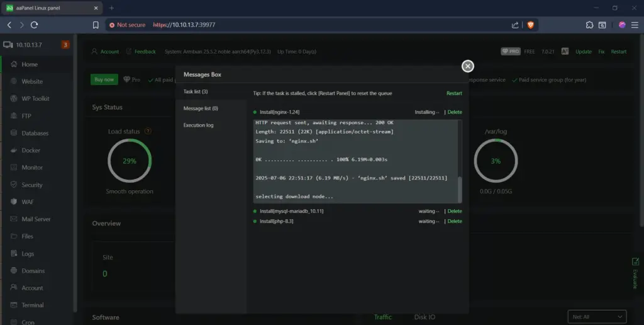This screenshot has width=644, height=325.
Task: Open the Logs sidebar icon
Action: click(14, 253)
